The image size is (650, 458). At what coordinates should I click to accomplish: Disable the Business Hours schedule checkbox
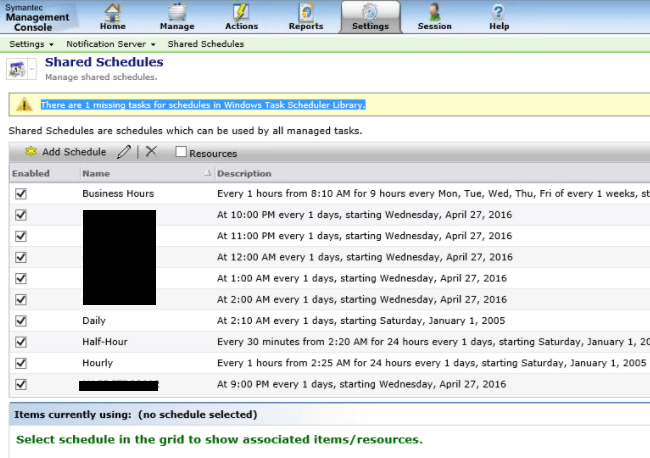[21, 194]
